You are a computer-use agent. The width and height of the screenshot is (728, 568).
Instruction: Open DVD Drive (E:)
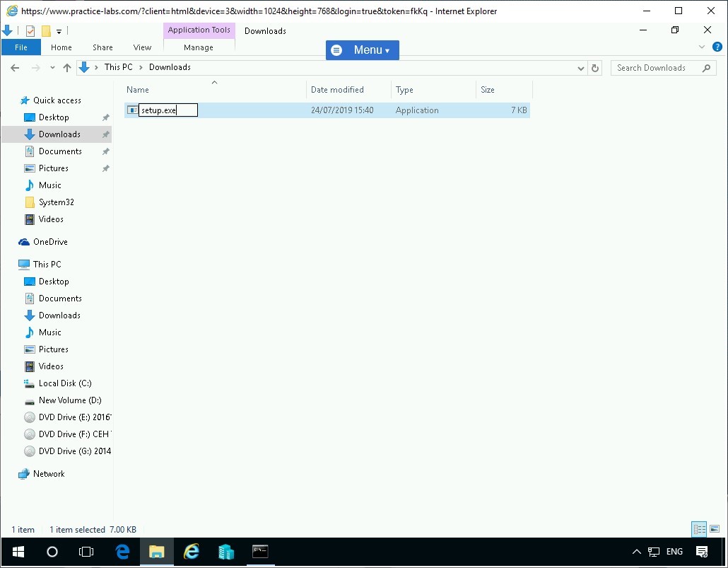coord(74,417)
